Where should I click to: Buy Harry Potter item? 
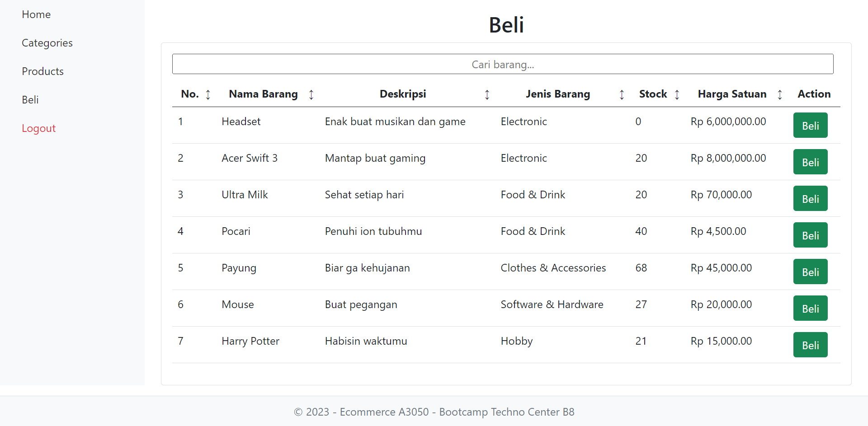click(x=810, y=345)
